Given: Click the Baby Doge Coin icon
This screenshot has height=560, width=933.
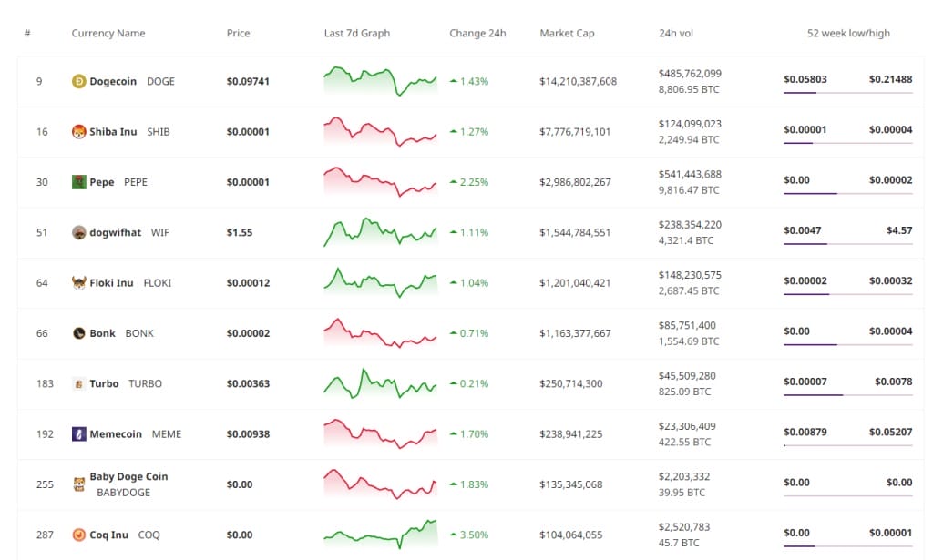Looking at the screenshot, I should 79,484.
